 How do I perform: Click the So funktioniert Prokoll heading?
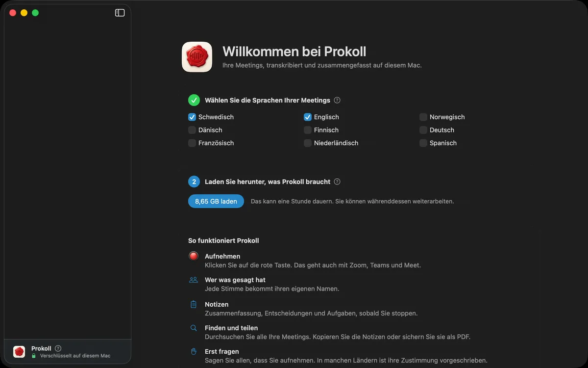[223, 240]
